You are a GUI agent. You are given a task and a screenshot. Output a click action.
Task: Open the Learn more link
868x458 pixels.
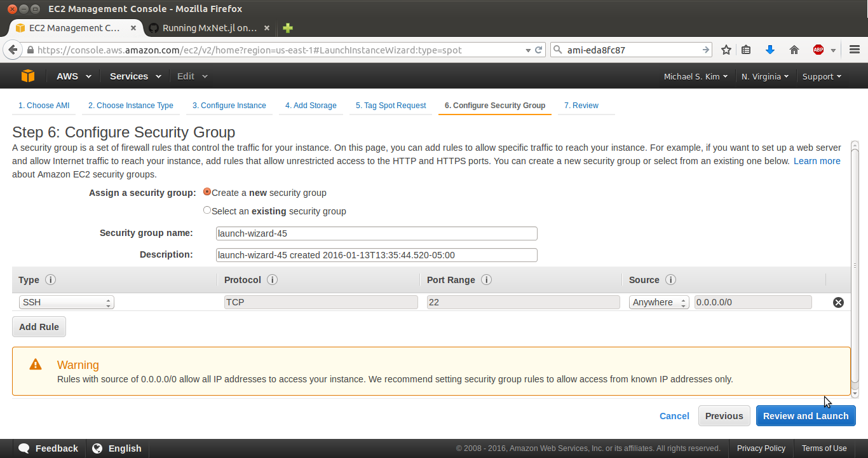[x=817, y=161]
